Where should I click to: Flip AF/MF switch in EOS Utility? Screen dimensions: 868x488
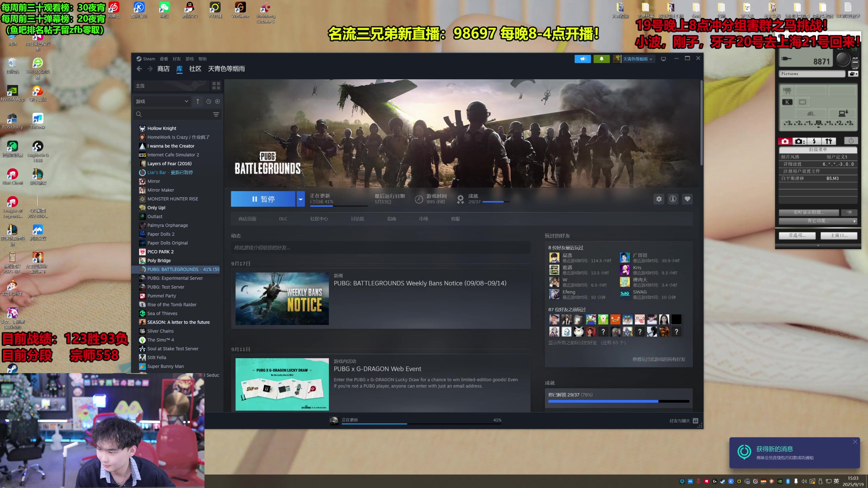point(855,63)
